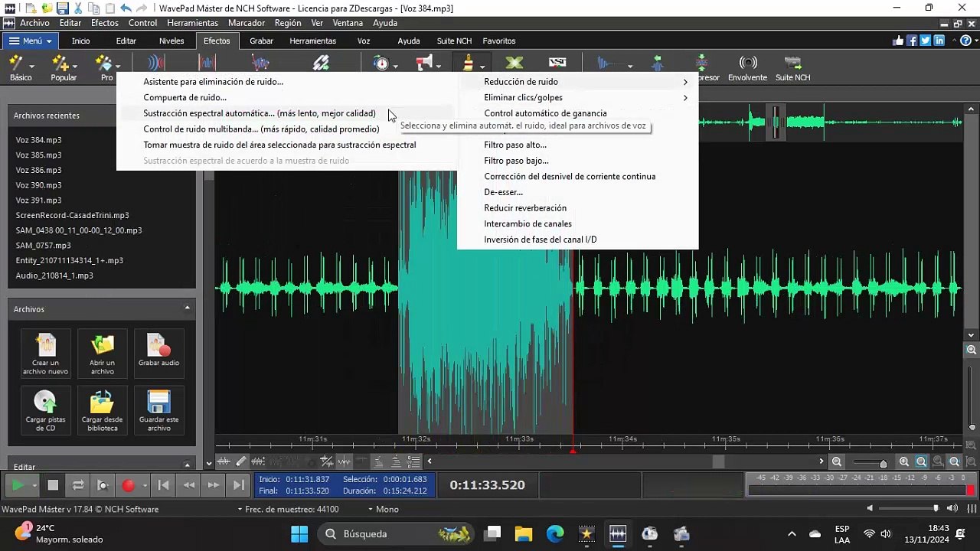Click the new file icon in title bar
The width and height of the screenshot is (980, 551).
coord(31,8)
